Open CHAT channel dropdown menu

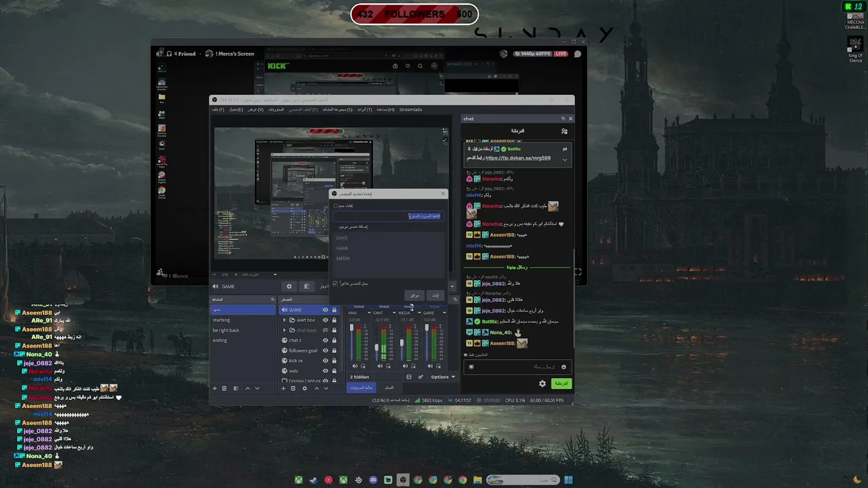[394, 312]
